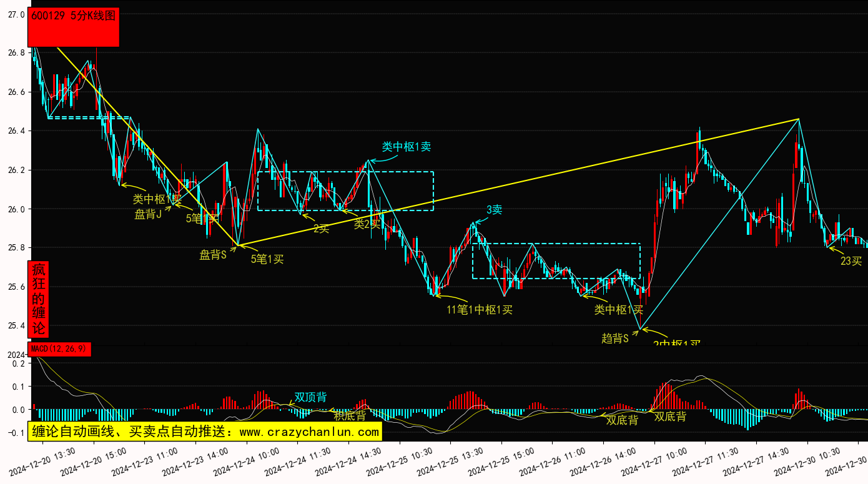
Task: Click the 0.2 MACD axis label
Action: (19, 363)
